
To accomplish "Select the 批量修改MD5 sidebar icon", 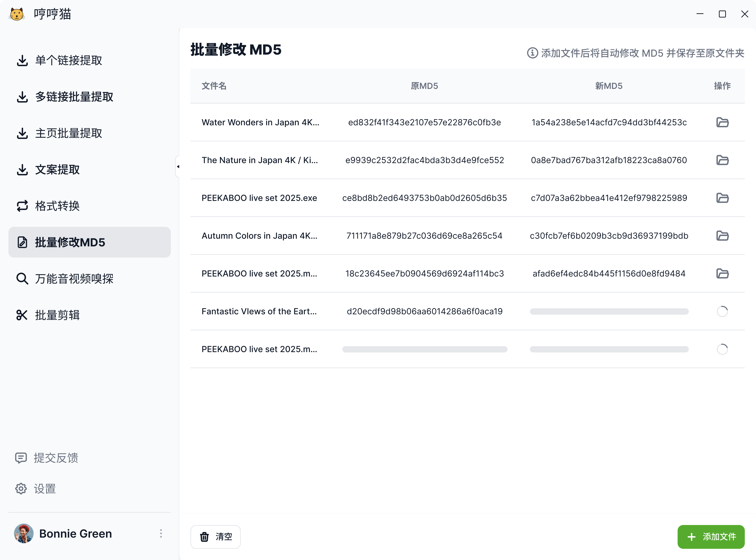I will tap(22, 242).
